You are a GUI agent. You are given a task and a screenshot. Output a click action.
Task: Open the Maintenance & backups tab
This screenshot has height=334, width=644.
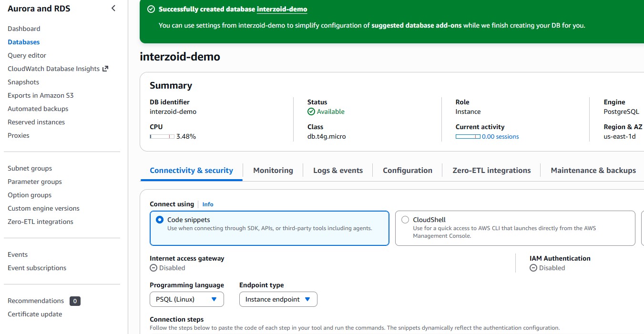click(593, 170)
